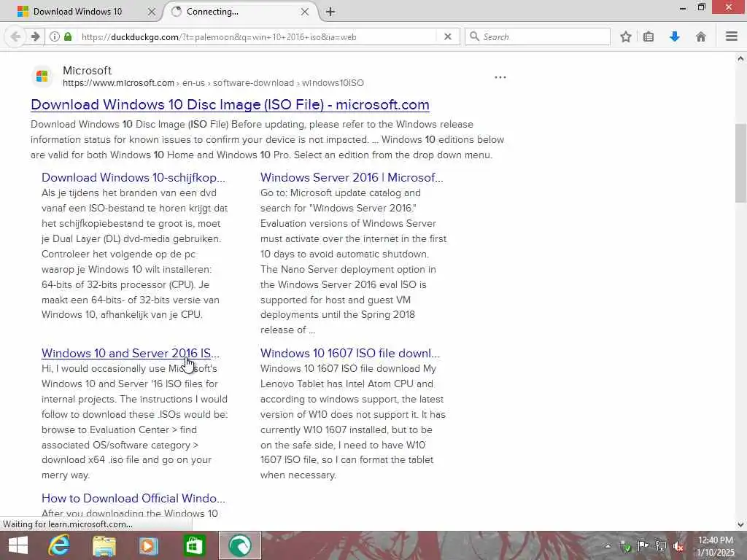Close the Download Windows 10 tab
Image resolution: width=747 pixels, height=560 pixels.
pyautogui.click(x=152, y=12)
